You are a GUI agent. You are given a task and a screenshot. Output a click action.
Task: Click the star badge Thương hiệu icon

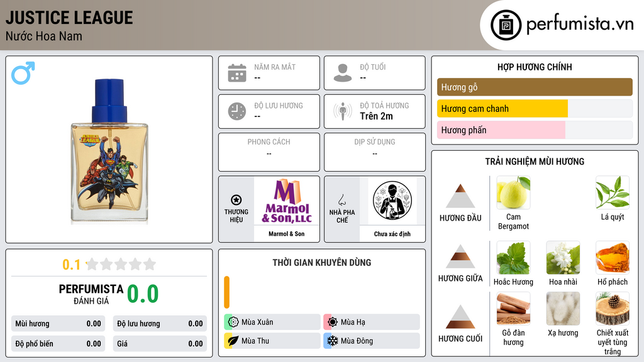(236, 200)
